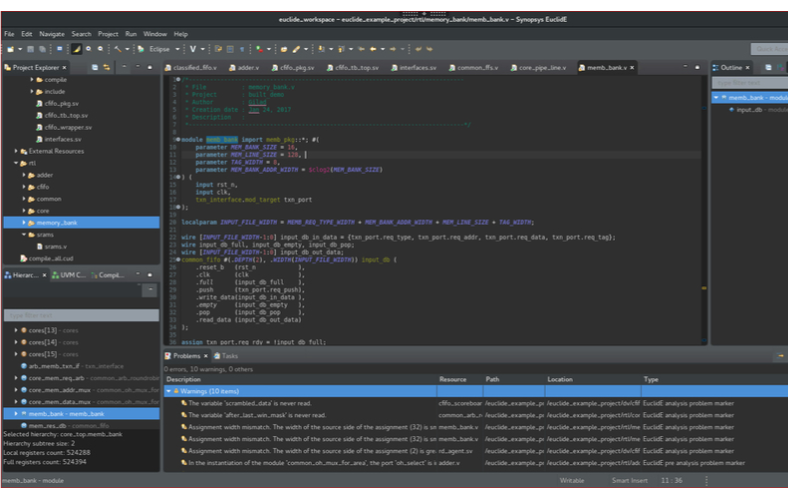Switch to the UVM tab in lower-left pane
The image size is (788, 493).
point(69,275)
